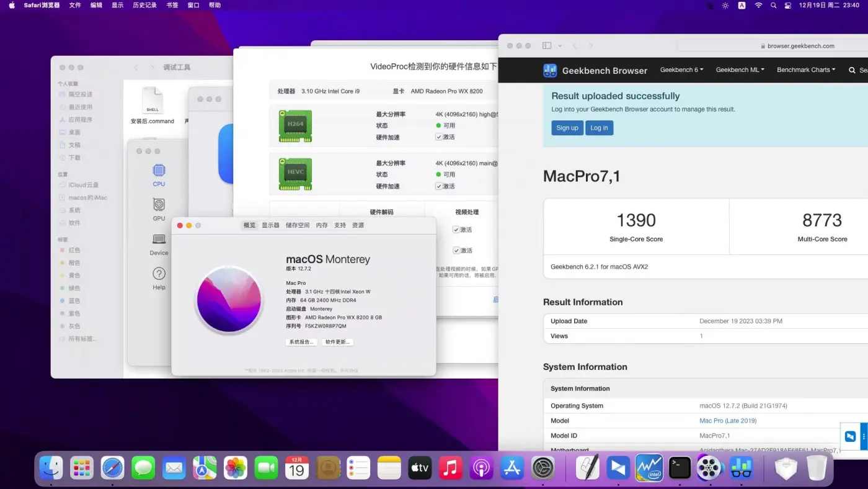
Task: Switch to the 显示器 tab
Action: [270, 225]
